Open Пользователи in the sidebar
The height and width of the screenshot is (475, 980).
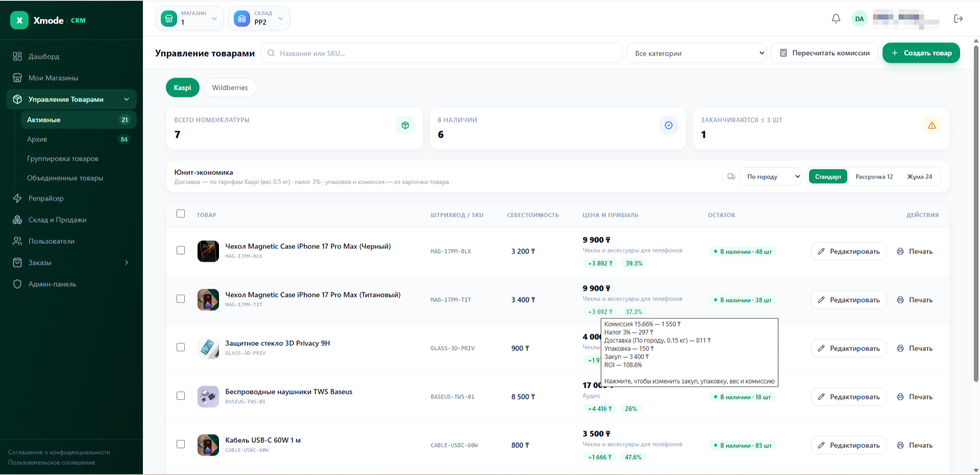coord(71,241)
